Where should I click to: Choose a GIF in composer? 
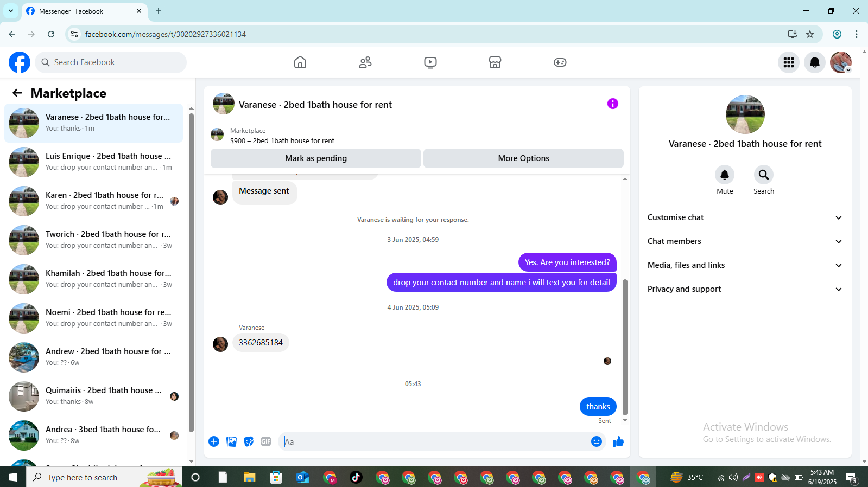click(266, 441)
